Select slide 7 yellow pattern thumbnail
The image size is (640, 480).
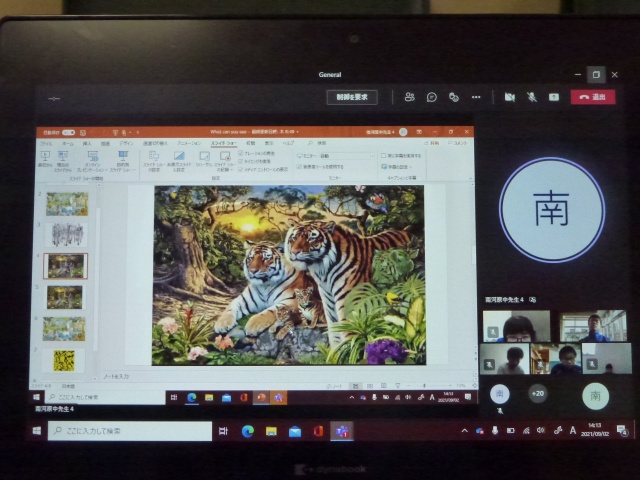(x=64, y=360)
